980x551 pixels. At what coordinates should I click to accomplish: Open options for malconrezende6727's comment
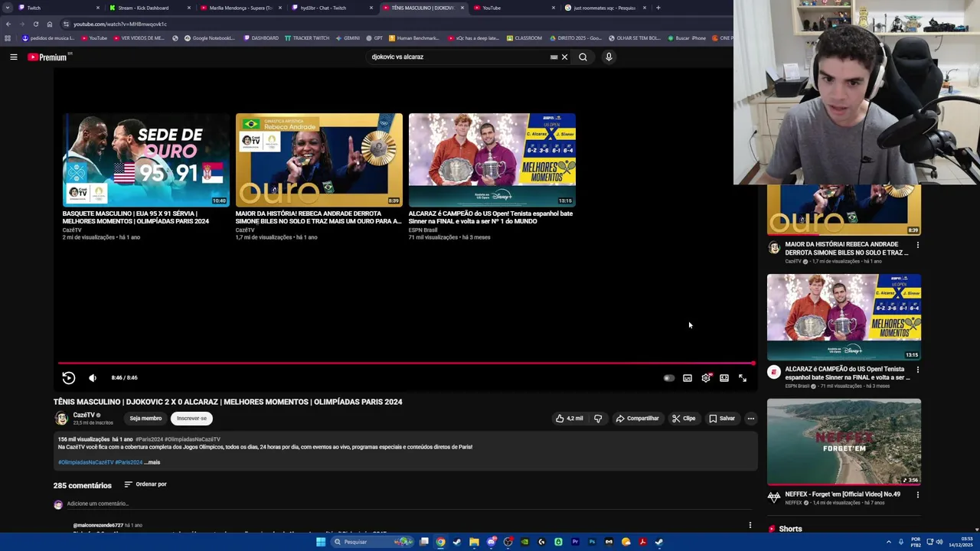[x=750, y=526]
